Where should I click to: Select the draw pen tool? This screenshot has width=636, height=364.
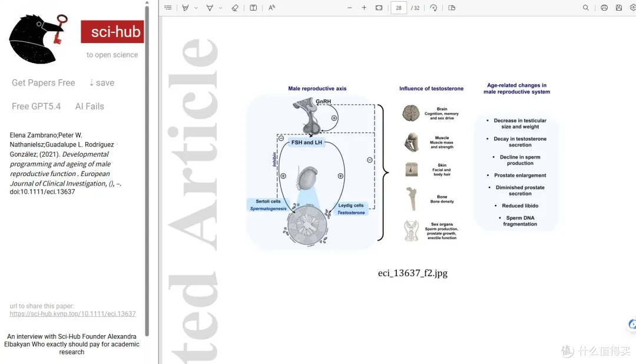[210, 8]
